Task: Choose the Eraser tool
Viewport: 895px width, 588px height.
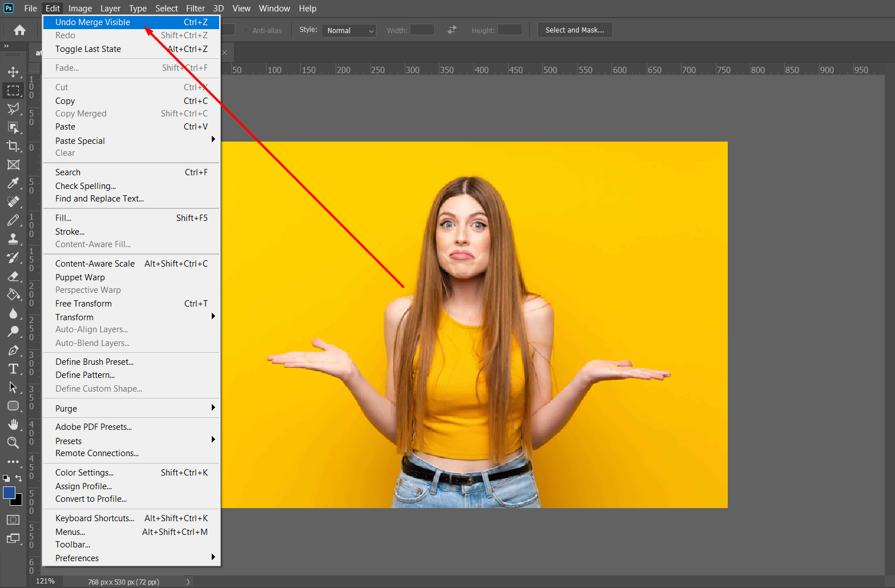Action: tap(13, 276)
